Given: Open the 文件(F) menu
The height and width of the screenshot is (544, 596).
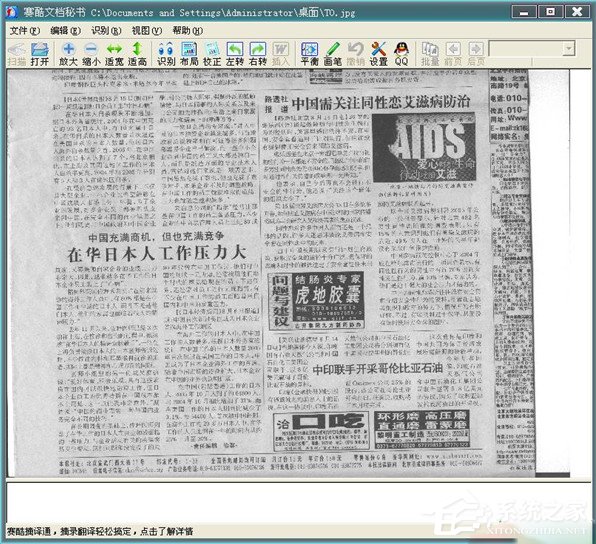Looking at the screenshot, I should coord(24,30).
